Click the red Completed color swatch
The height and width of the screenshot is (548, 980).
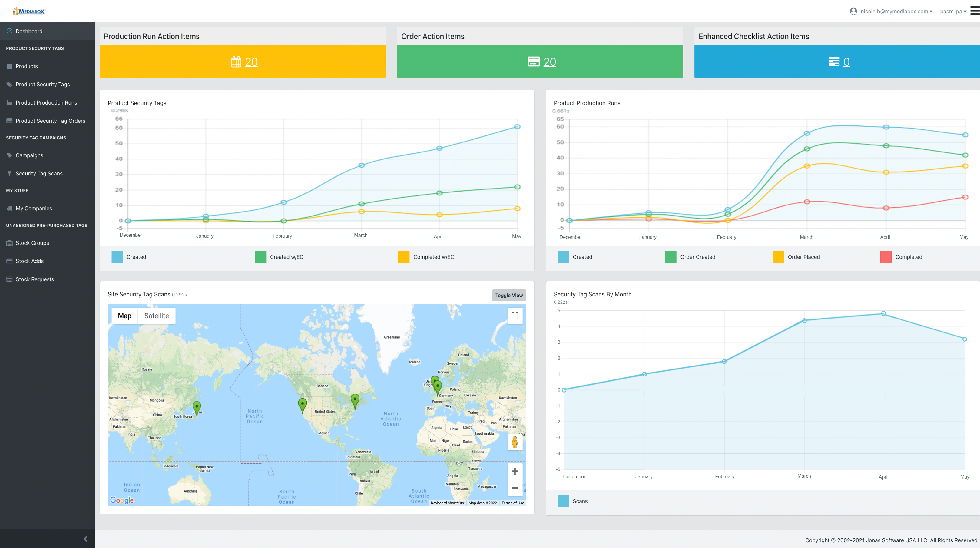(886, 257)
